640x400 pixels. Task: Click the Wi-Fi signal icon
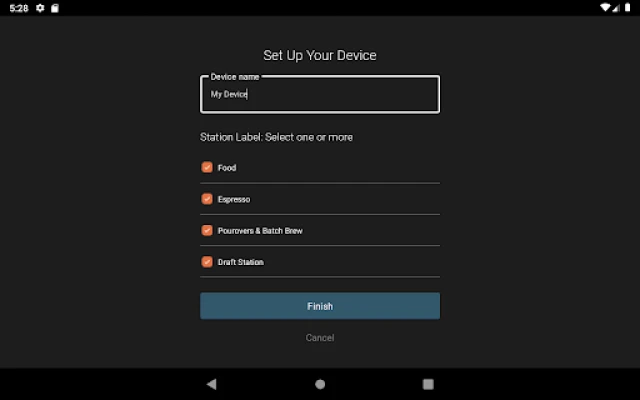606,8
